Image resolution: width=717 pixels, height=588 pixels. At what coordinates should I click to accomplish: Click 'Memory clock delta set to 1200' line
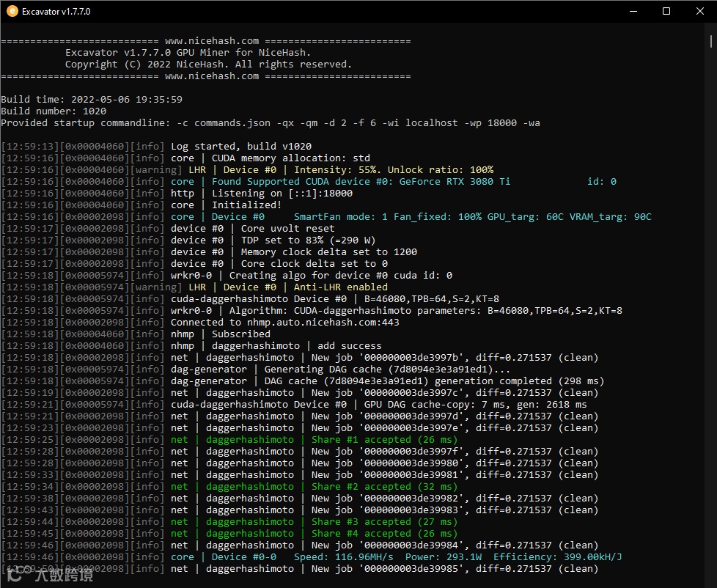(x=209, y=252)
